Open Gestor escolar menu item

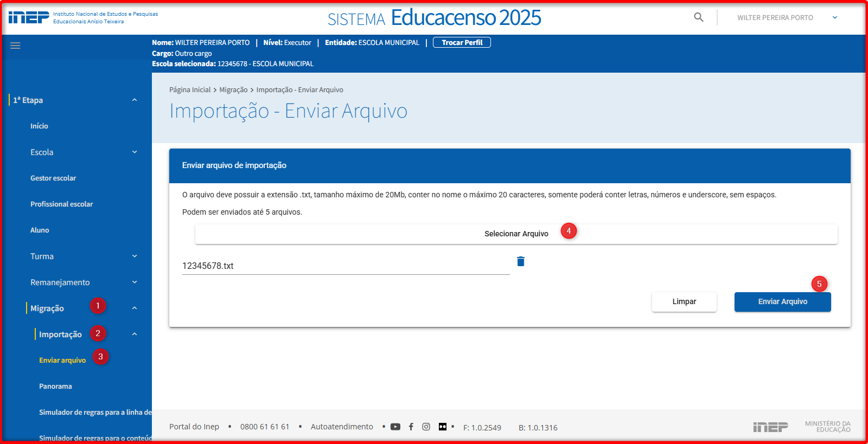[53, 178]
